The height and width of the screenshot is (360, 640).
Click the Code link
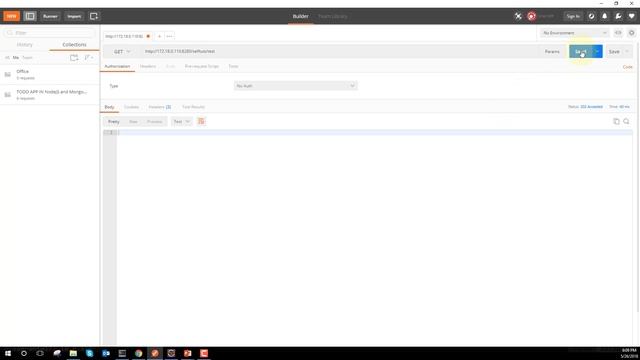point(627,67)
